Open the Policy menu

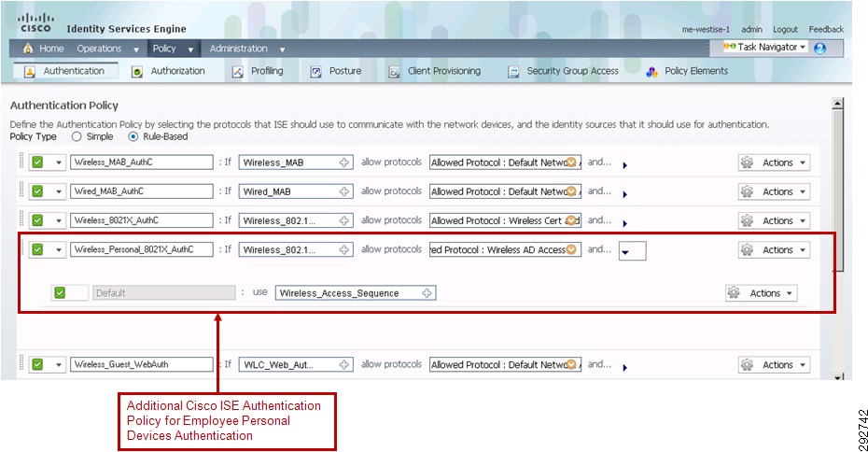click(x=174, y=49)
